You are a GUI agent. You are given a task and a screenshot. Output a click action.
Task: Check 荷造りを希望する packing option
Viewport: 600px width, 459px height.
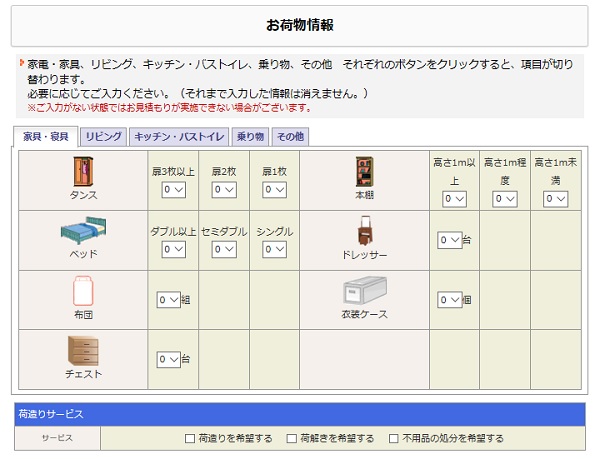[191, 438]
